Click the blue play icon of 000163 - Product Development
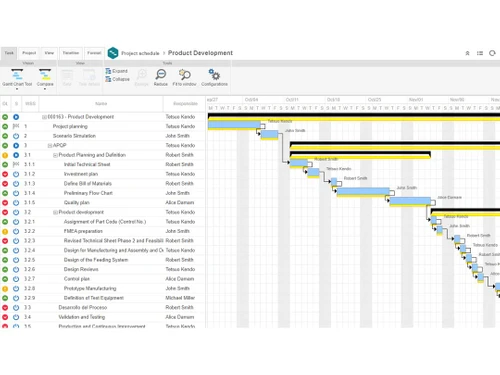 point(16,117)
